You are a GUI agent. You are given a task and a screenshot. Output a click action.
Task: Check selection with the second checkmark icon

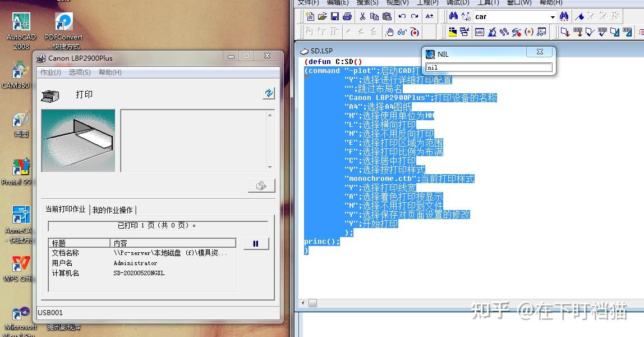tap(602, 32)
